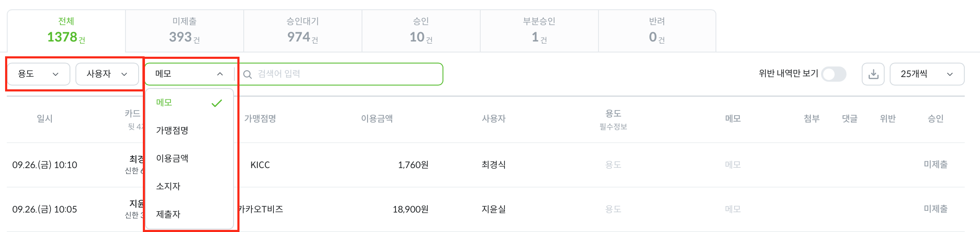
Task: Open the 사용자 filter dropdown
Action: [107, 74]
